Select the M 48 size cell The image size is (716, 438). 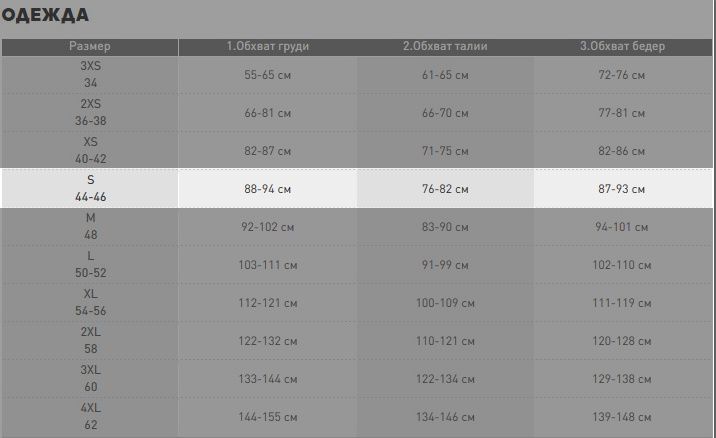(x=90, y=227)
